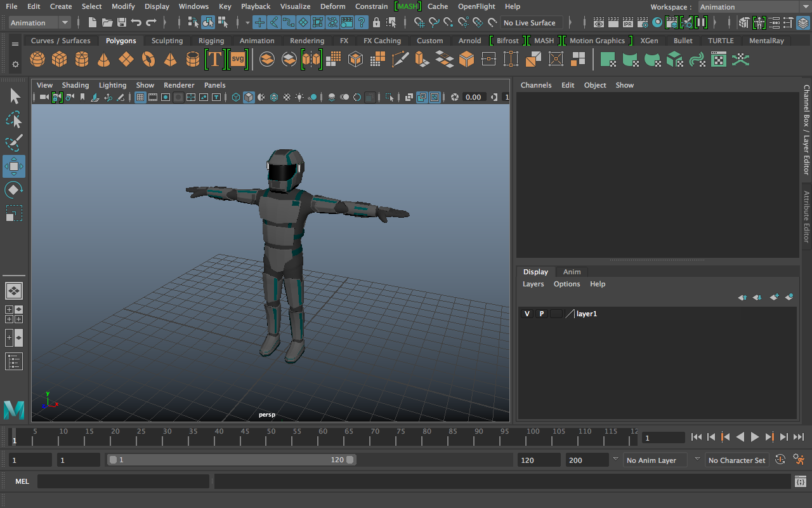Click the Mirror geometry shelf icon

click(311, 60)
